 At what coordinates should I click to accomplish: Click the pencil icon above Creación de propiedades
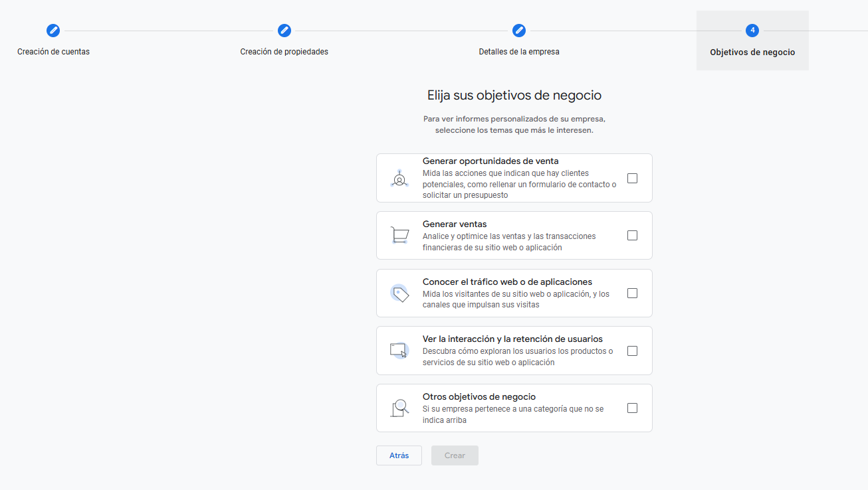[x=284, y=31]
